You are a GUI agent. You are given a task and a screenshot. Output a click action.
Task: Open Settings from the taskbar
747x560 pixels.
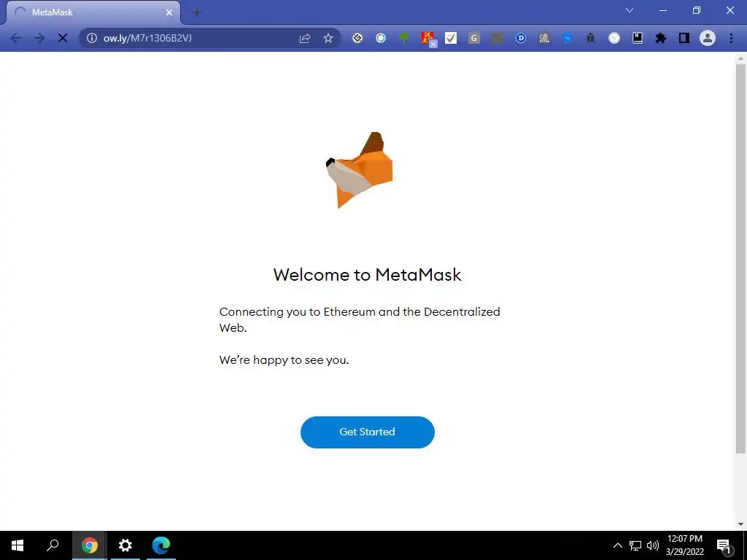pos(125,545)
